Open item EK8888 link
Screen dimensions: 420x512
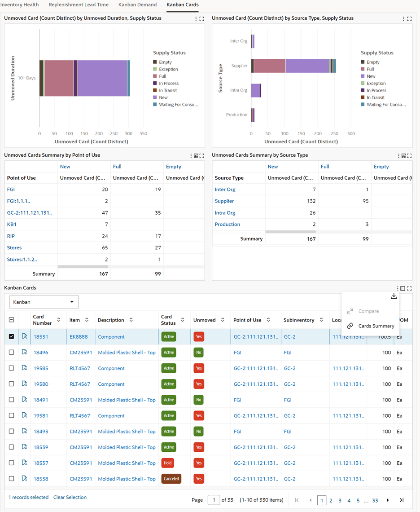click(x=79, y=337)
